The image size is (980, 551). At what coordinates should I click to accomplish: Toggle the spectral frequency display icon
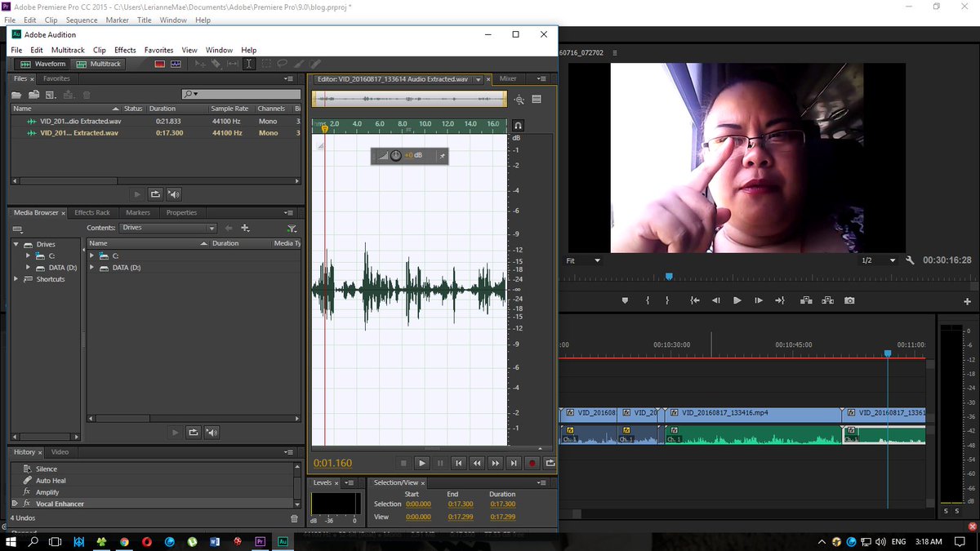coord(160,64)
